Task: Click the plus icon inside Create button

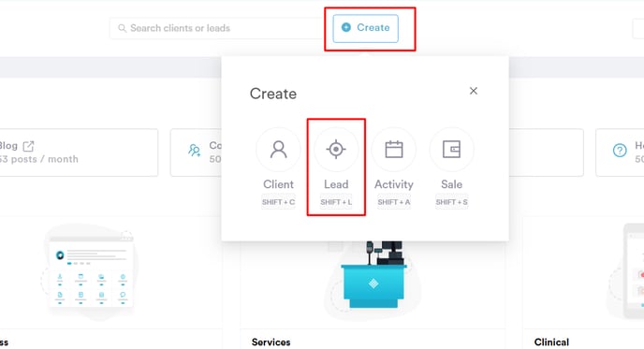Action: (346, 27)
